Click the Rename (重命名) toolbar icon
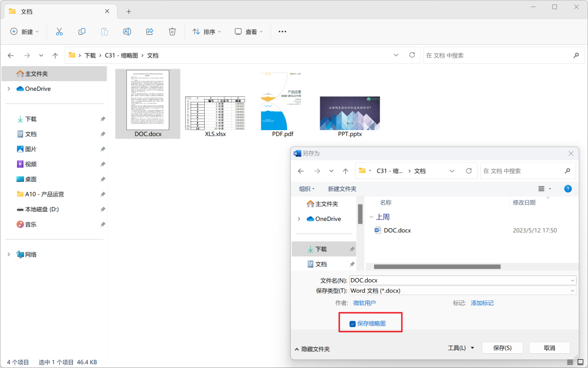The height and width of the screenshot is (368, 588). coord(127,32)
